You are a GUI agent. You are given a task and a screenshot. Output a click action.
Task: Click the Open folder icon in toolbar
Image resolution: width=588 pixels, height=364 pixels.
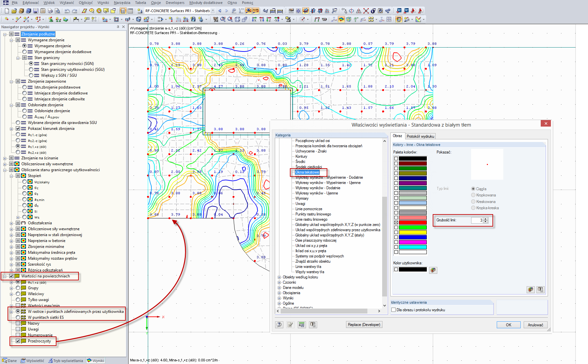pyautogui.click(x=14, y=11)
